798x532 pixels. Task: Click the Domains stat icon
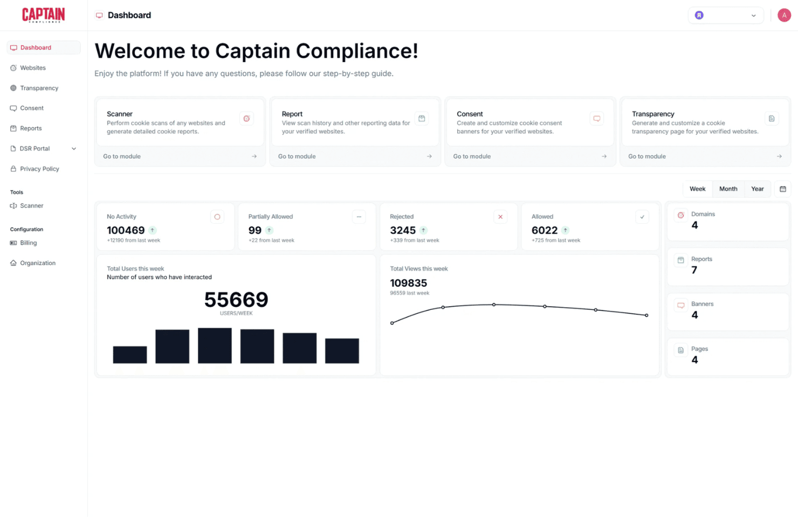pos(680,215)
